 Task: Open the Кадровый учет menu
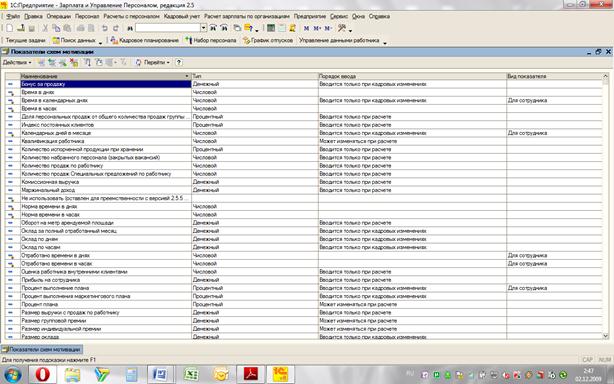(182, 16)
